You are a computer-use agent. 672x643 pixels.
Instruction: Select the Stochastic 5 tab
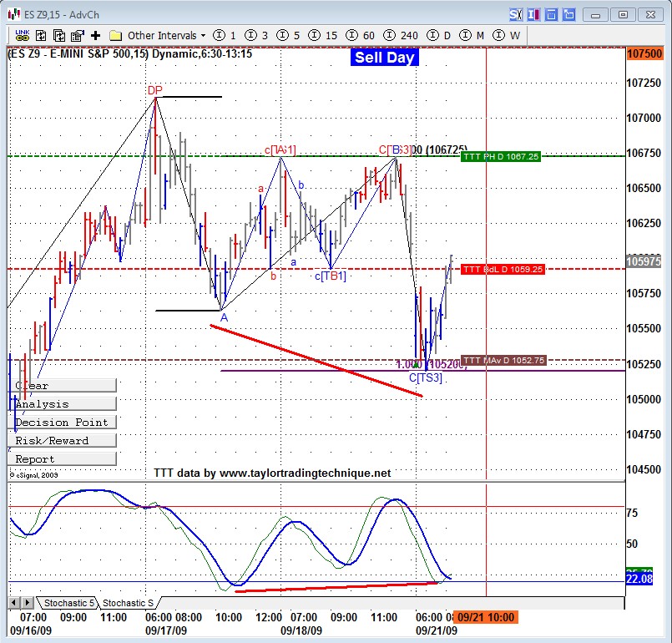coord(68,603)
